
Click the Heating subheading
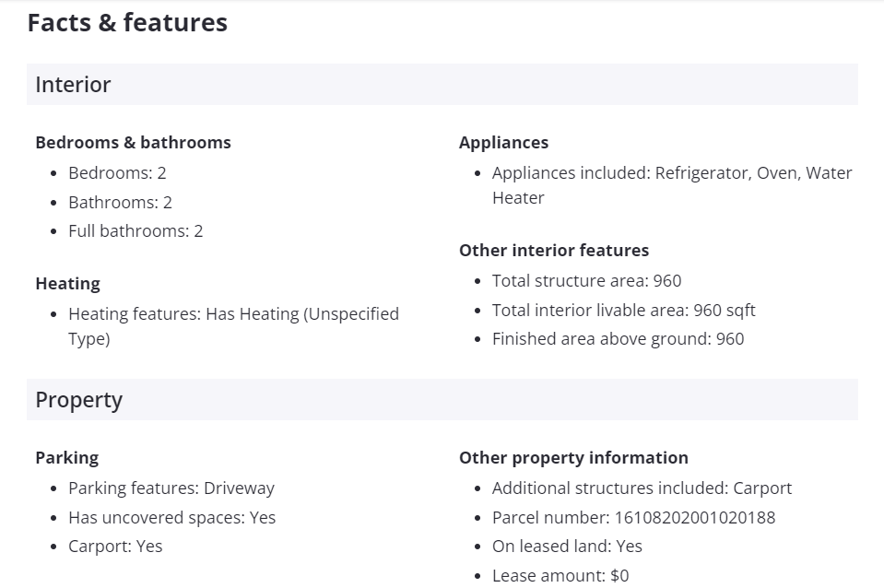(x=67, y=284)
